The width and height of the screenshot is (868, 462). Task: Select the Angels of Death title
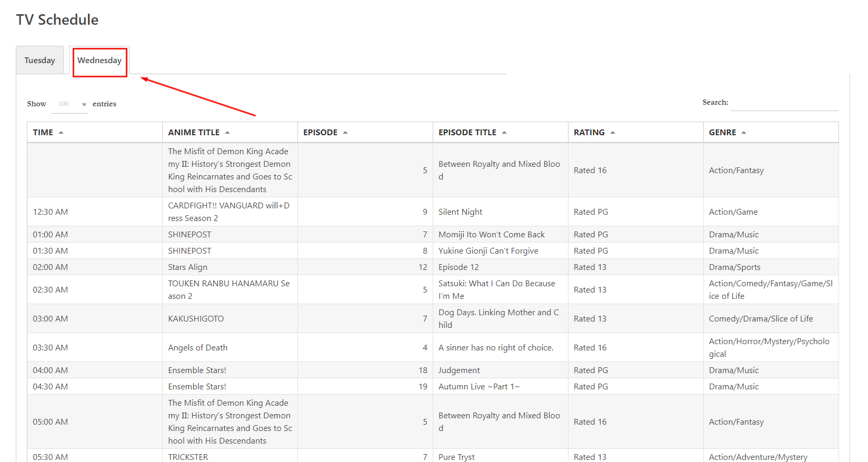(198, 348)
